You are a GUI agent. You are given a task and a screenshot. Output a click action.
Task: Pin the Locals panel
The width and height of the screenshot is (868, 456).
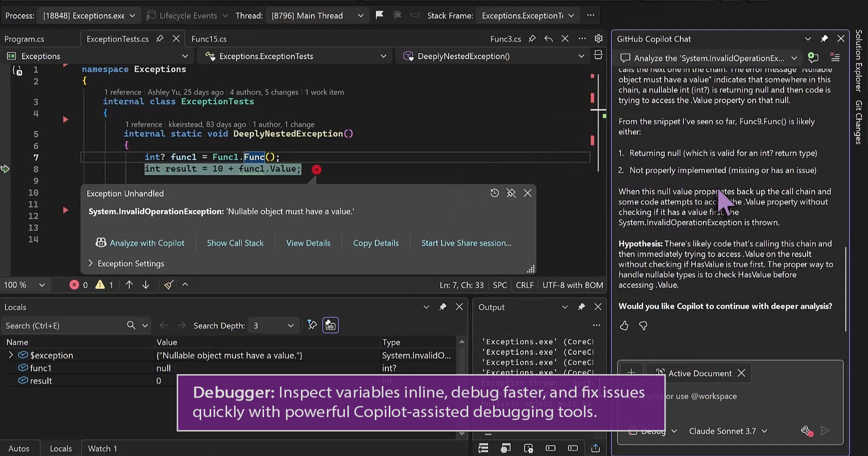pos(442,307)
